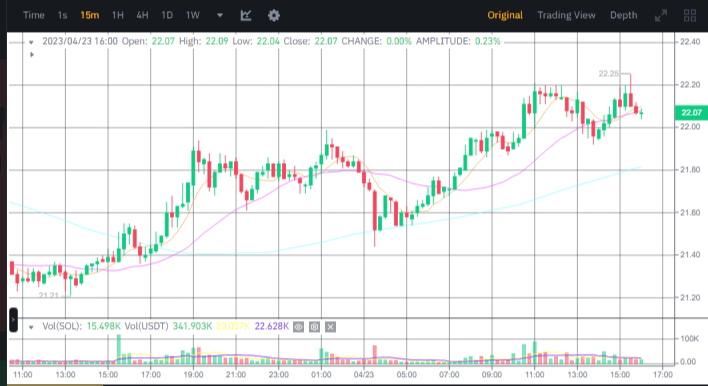Click the purple MA value 22.628K
708x386 pixels.
pos(271,326)
